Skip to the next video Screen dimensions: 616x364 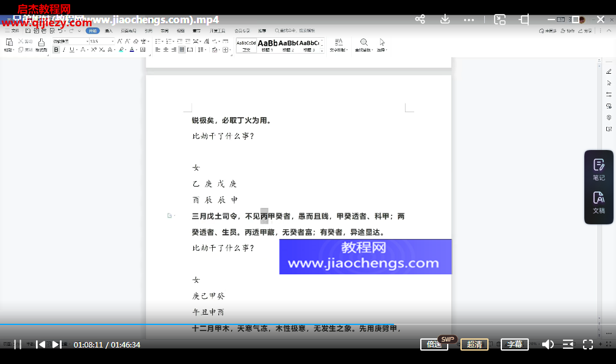tap(57, 344)
